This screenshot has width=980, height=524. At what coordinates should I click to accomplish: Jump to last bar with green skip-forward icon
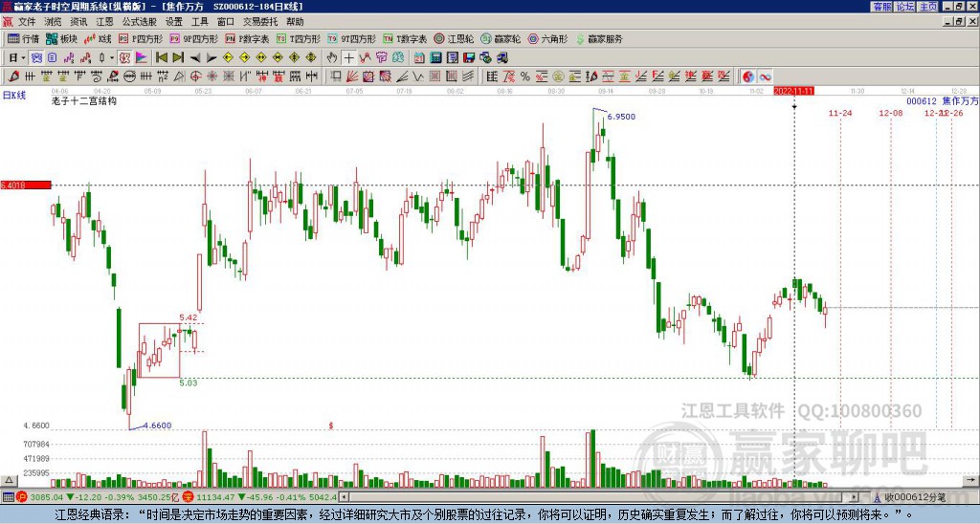(x=178, y=58)
